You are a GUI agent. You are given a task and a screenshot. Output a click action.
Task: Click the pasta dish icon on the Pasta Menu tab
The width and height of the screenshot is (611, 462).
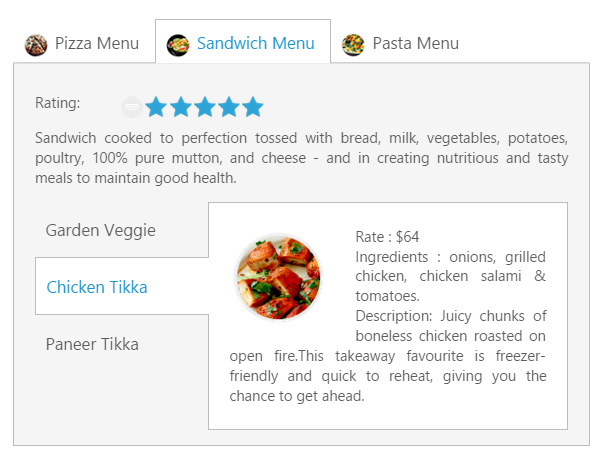click(353, 45)
